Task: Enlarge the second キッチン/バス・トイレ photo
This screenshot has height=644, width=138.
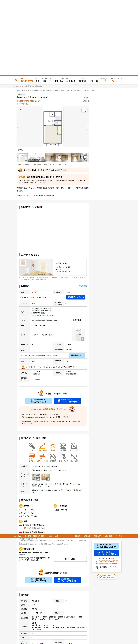Action: pos(46,477)
